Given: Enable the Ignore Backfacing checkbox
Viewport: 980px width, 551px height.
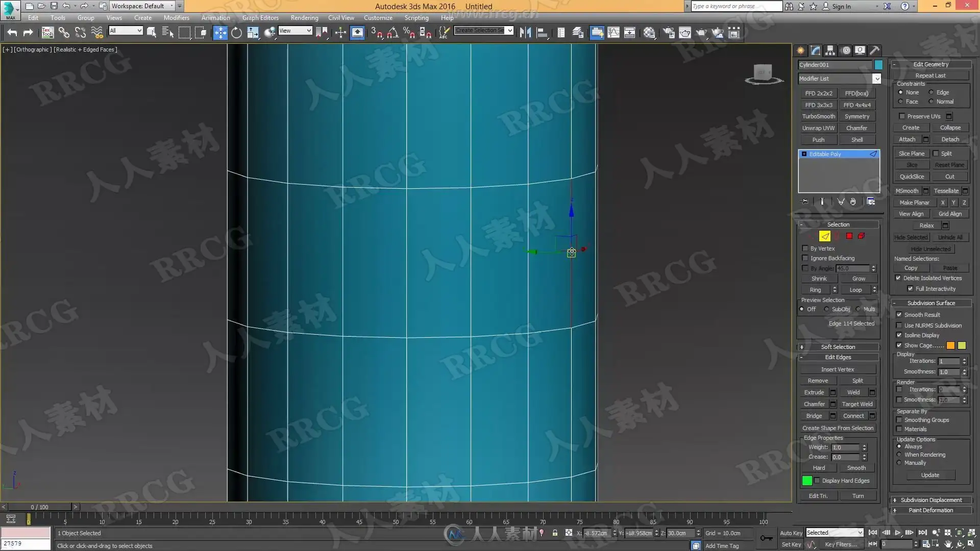Looking at the screenshot, I should pyautogui.click(x=805, y=258).
